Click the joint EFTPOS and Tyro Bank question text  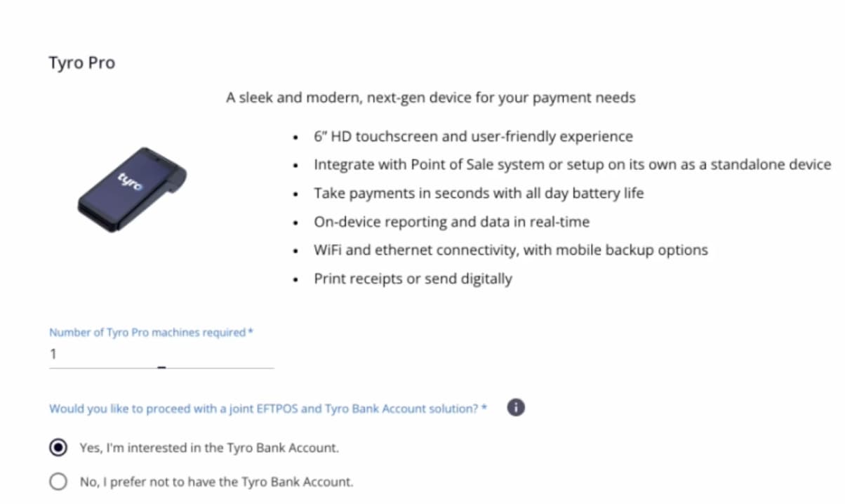267,409
